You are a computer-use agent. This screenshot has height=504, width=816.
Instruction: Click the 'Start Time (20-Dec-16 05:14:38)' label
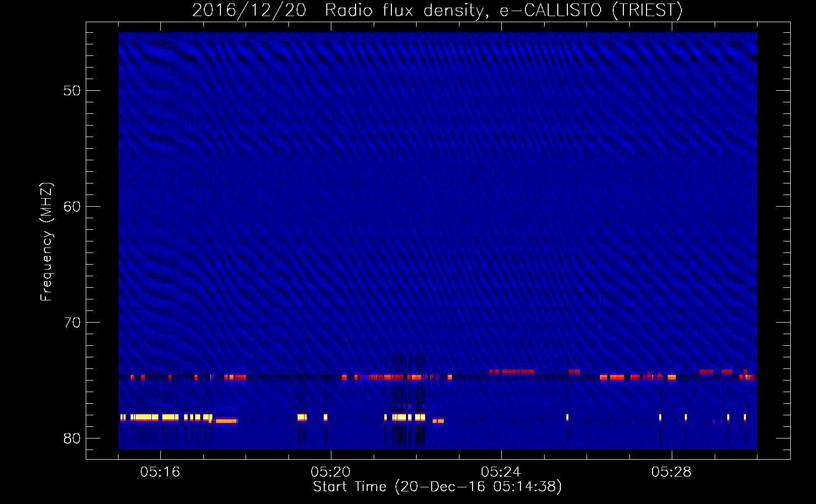(437, 487)
